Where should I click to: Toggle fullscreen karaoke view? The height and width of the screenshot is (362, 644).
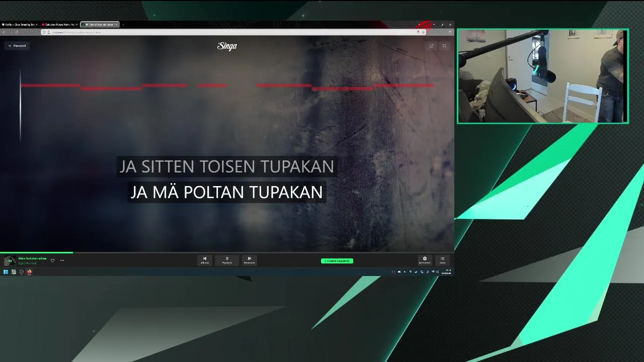coord(444,46)
